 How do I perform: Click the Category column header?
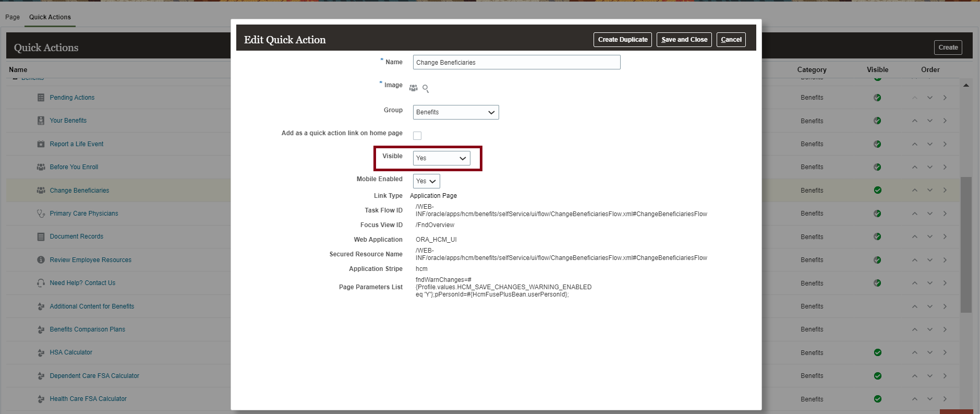pyautogui.click(x=812, y=69)
